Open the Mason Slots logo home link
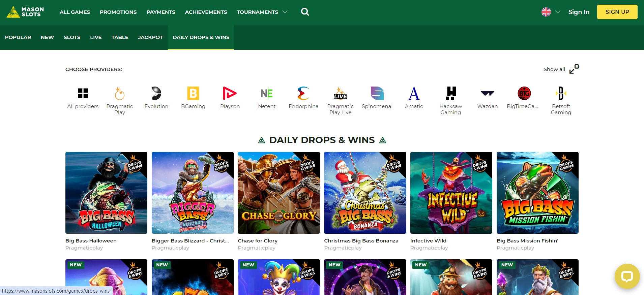The image size is (644, 295). (25, 12)
